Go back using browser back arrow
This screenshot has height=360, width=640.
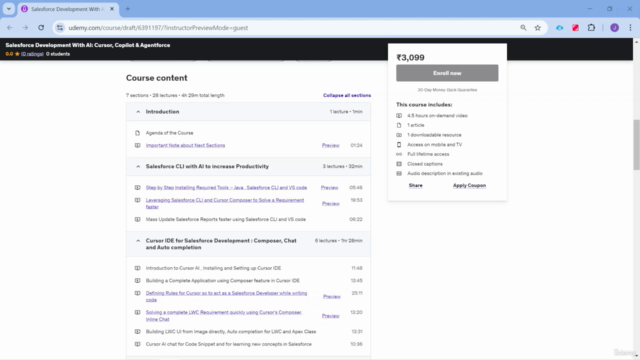point(10,28)
